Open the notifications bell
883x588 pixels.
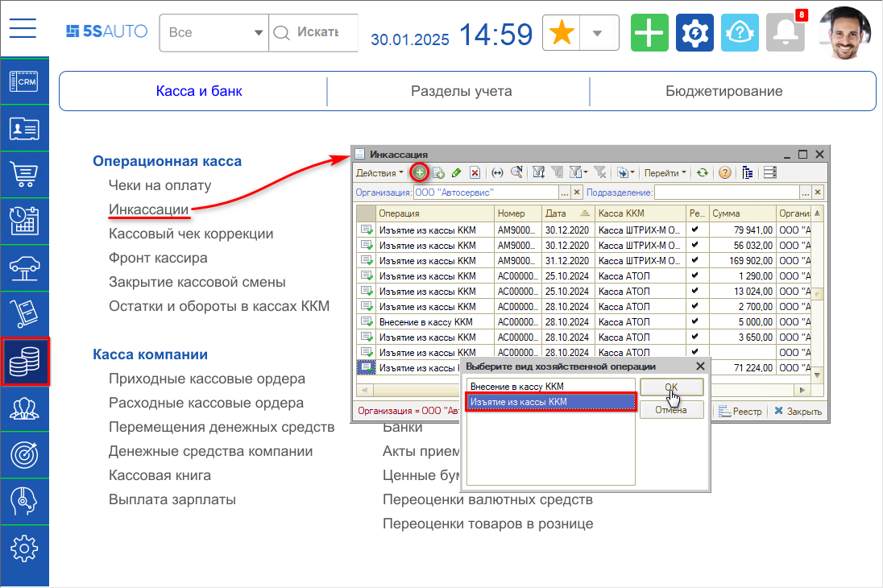(785, 33)
